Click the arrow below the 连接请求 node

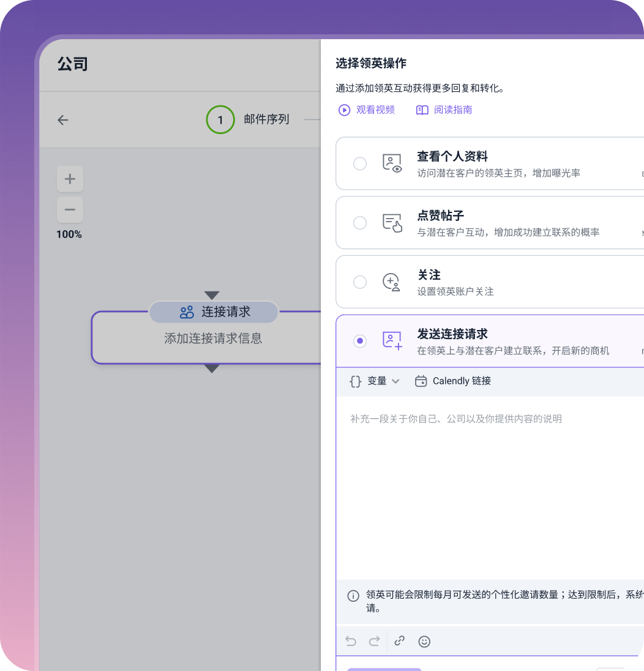tap(212, 369)
